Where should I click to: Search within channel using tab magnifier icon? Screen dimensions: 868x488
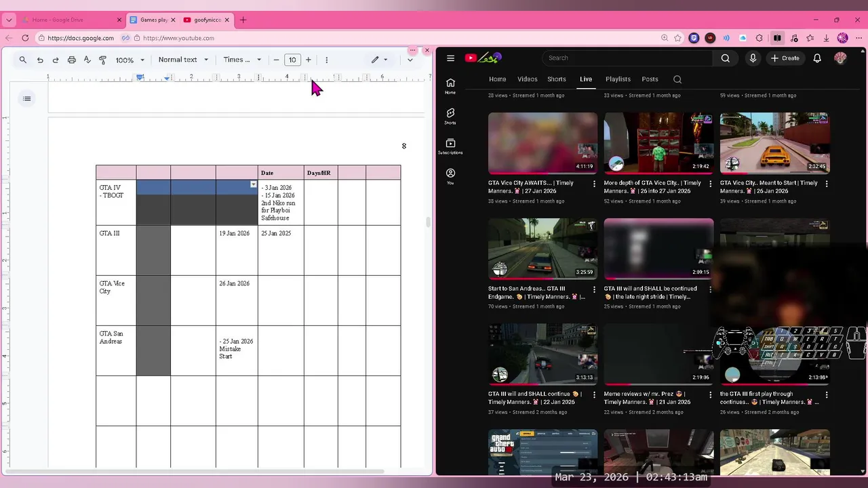click(x=677, y=79)
